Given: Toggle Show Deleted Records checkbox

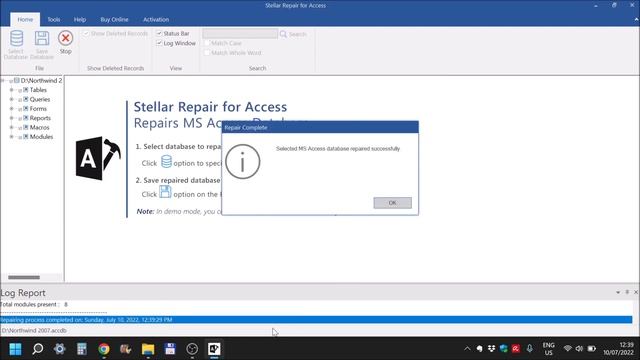Looking at the screenshot, I should point(86,33).
